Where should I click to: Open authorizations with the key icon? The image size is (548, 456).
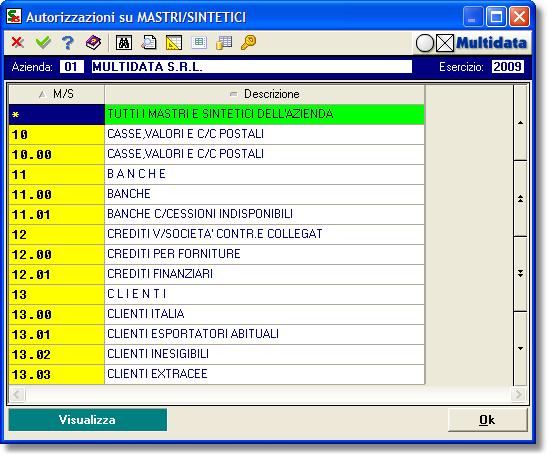click(x=248, y=43)
